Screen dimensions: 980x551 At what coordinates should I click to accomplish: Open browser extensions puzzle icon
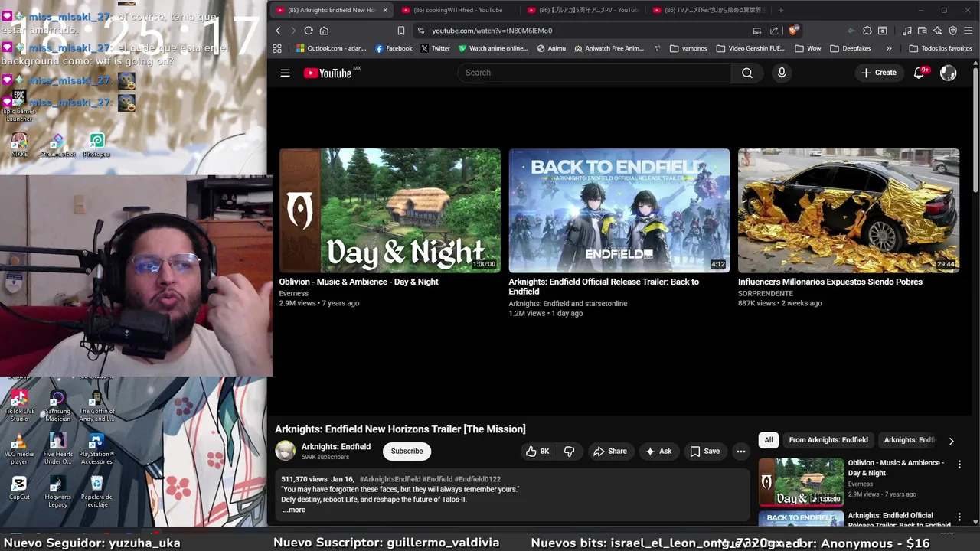click(867, 31)
